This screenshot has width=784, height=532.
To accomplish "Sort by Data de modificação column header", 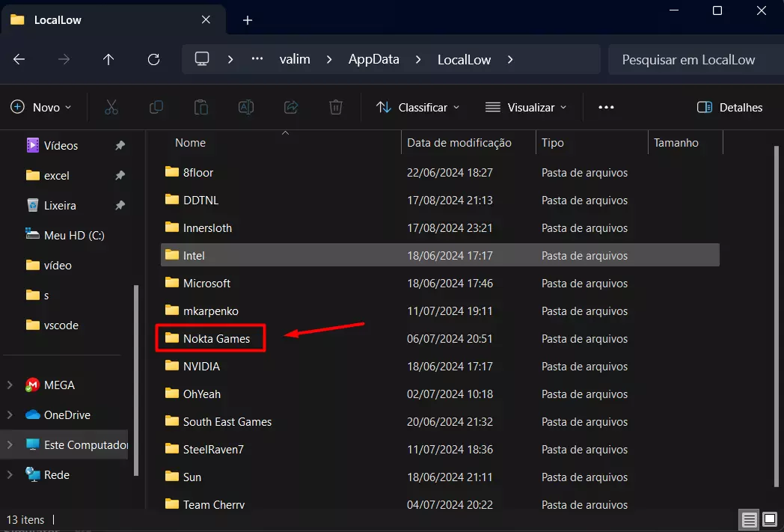I will tap(459, 142).
